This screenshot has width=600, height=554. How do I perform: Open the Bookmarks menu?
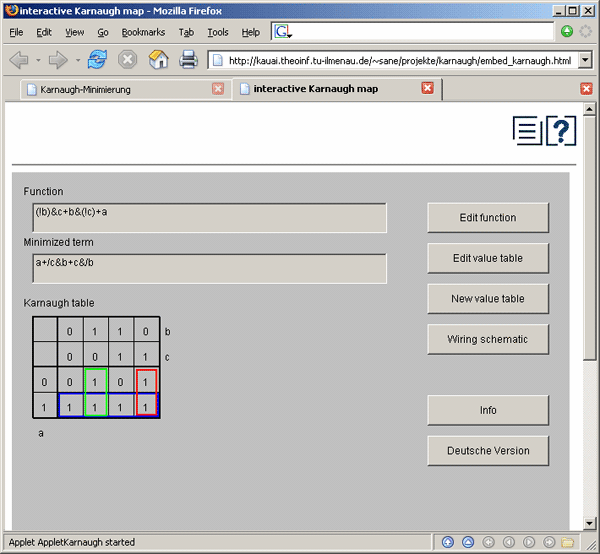[143, 33]
